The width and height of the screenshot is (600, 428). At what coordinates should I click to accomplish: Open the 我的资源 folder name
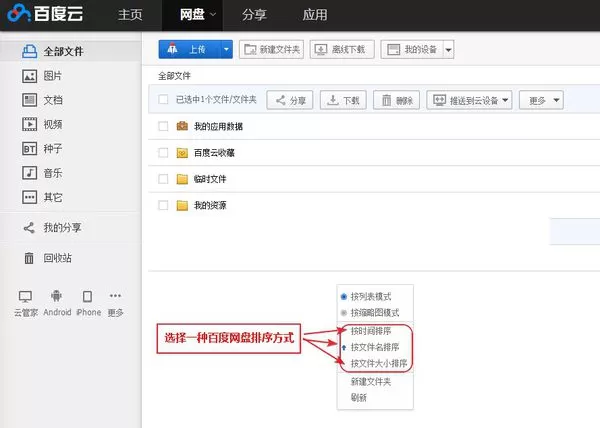point(210,205)
